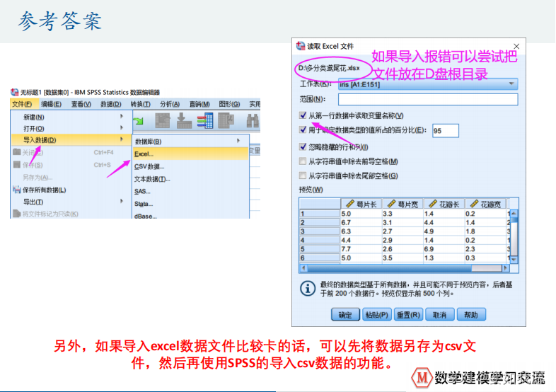Close the 读取 Excel 文件 dialog
Image resolution: width=556 pixels, height=392 pixels.
516,47
